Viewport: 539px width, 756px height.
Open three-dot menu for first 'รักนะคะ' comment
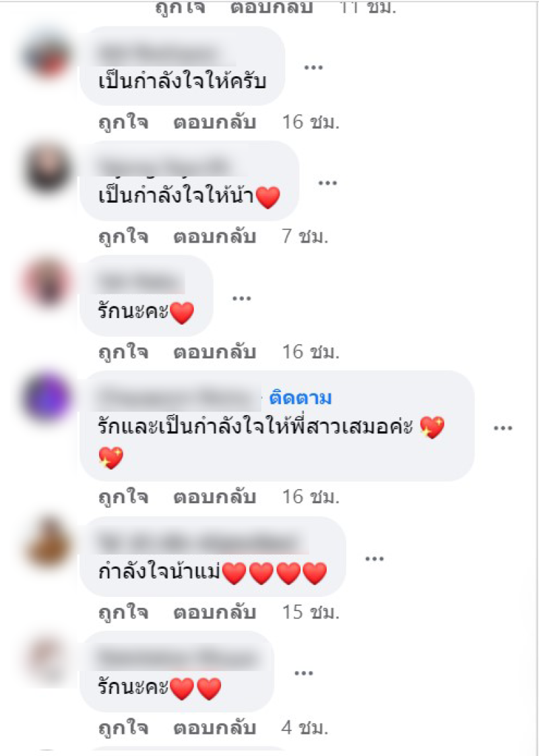point(241,298)
